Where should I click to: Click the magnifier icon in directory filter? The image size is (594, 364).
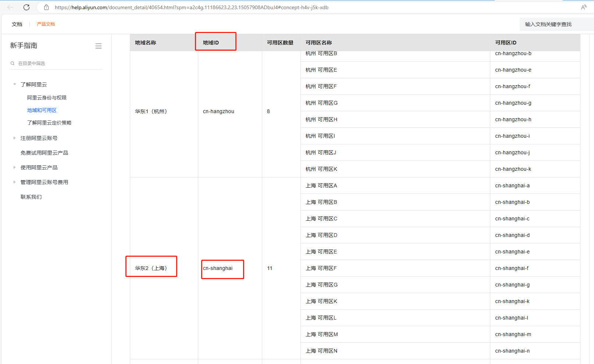[13, 64]
